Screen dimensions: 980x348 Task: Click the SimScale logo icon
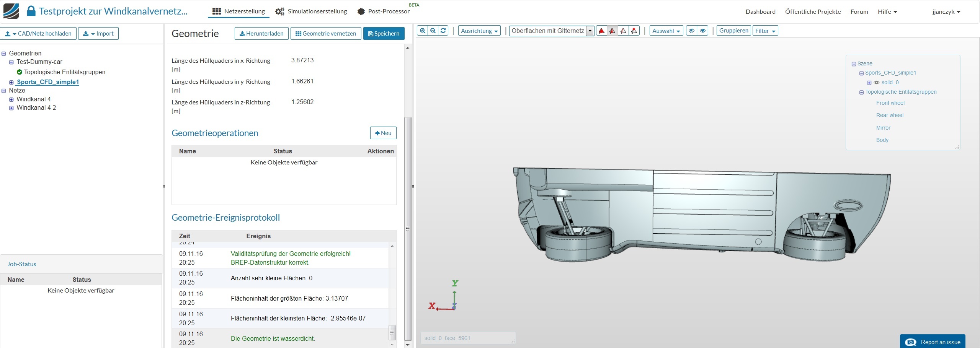[x=11, y=11]
